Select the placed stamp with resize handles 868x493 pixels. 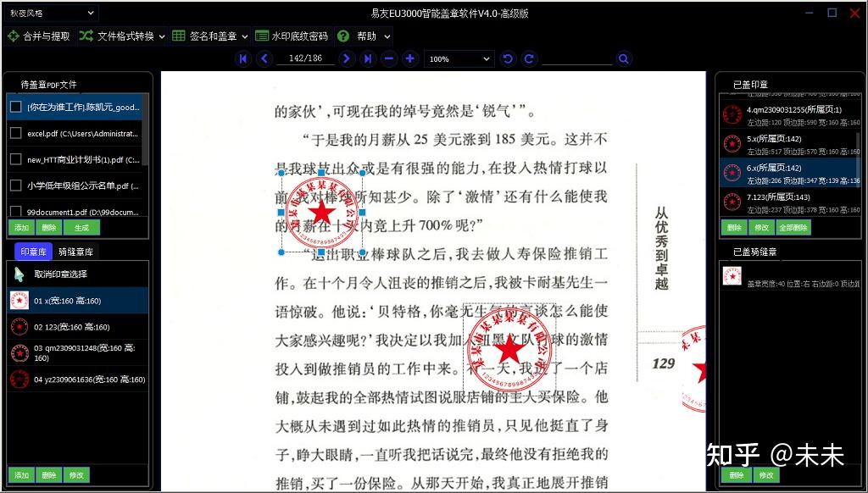321,213
